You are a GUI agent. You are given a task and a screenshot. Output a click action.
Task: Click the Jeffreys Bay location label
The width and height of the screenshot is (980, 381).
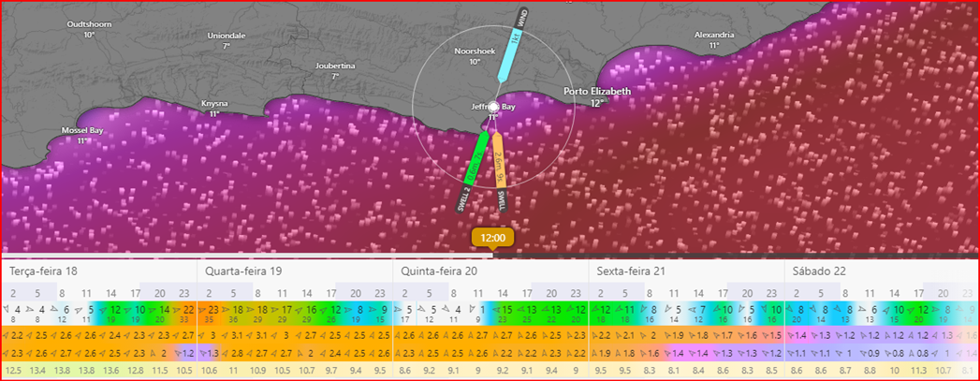[493, 107]
